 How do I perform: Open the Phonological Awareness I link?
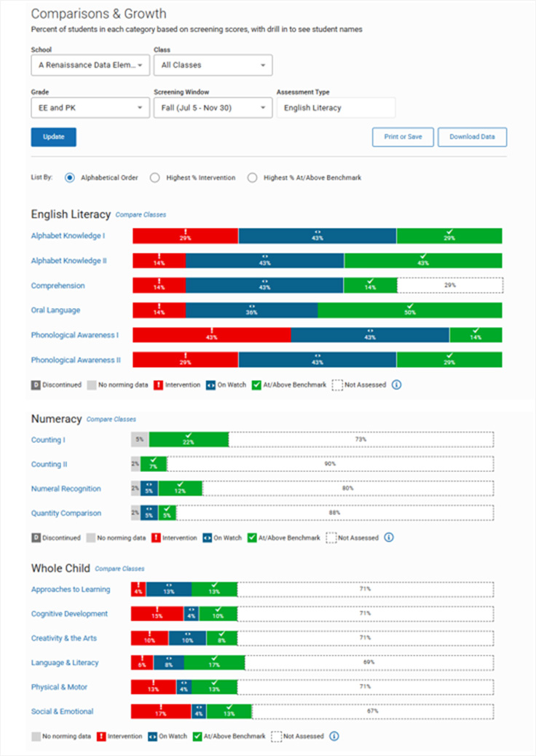(x=75, y=335)
